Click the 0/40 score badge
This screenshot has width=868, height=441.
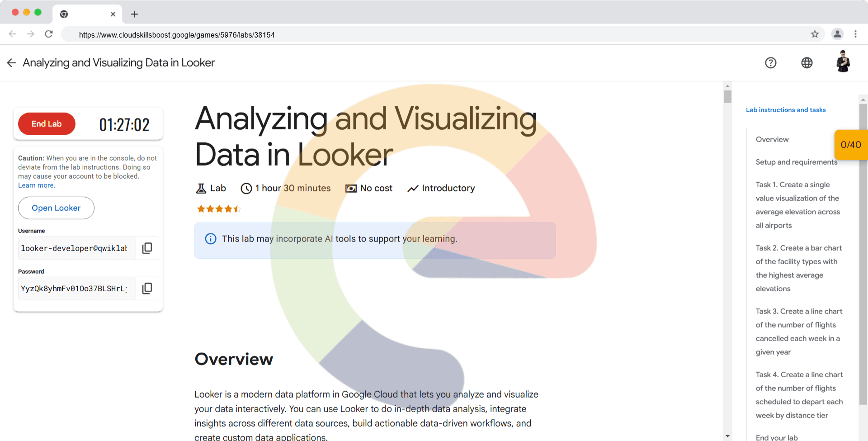[x=851, y=145]
